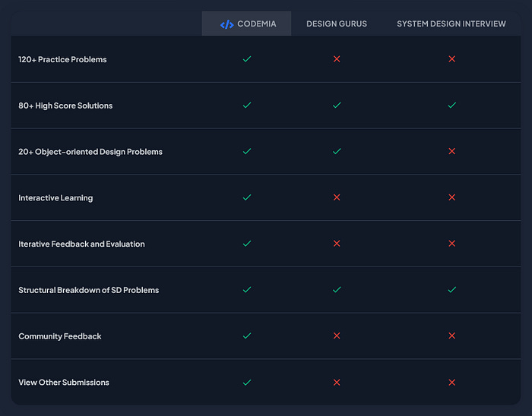This screenshot has height=416, width=532.
Task: Click Design Gurus cross for View Other Submissions
Action: coord(337,383)
